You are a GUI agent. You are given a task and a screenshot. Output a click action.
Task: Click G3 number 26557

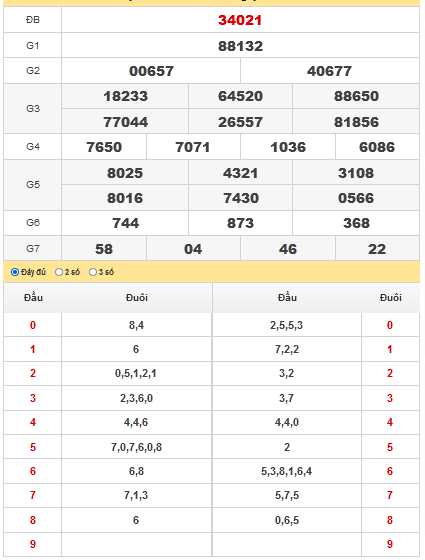point(240,122)
